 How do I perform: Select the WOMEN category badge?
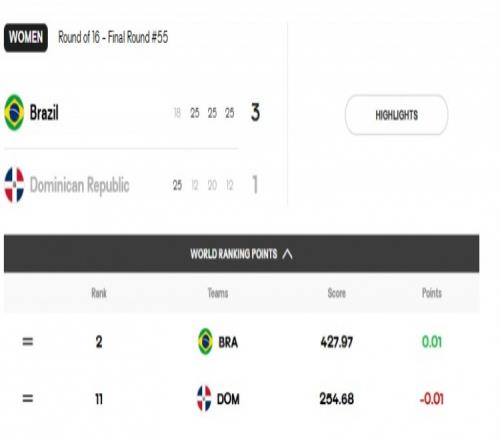point(26,37)
